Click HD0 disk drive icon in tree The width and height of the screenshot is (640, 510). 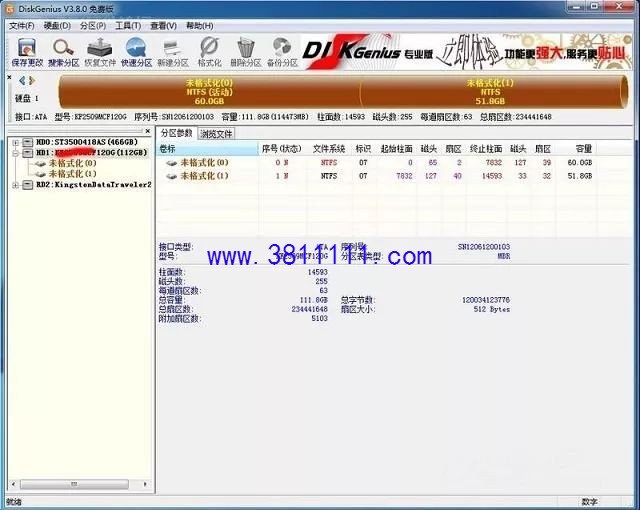[x=27, y=142]
